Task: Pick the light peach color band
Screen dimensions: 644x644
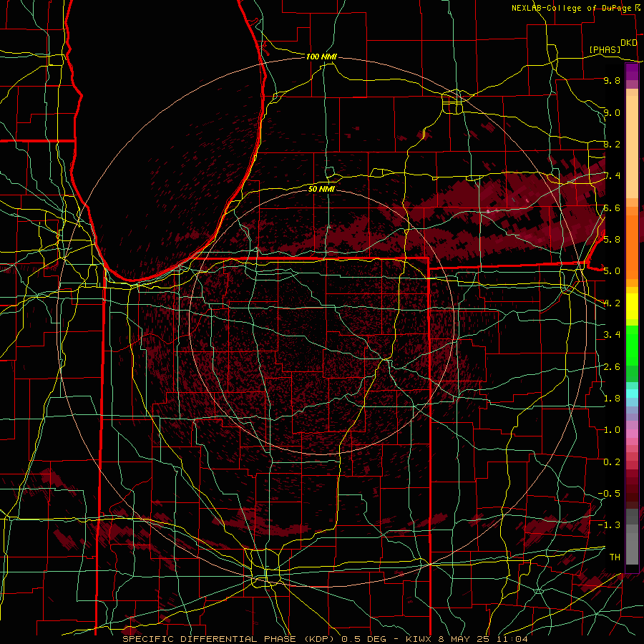Action: click(632, 147)
